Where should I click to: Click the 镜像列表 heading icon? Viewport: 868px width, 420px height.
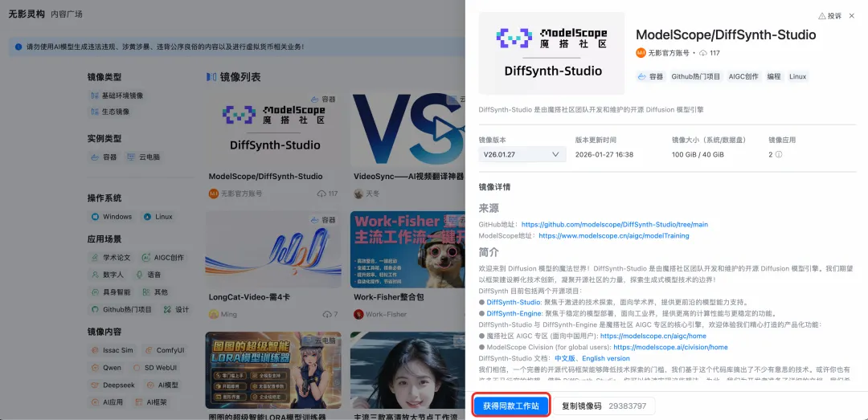click(211, 77)
